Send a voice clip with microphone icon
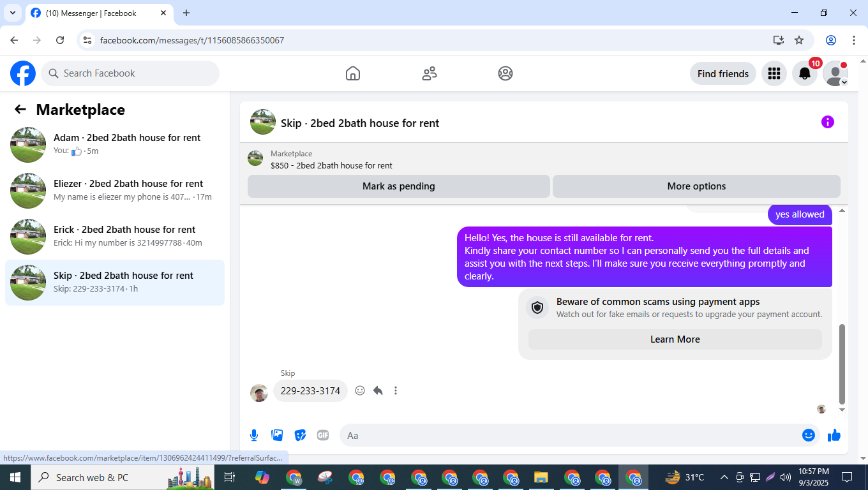 click(x=254, y=435)
